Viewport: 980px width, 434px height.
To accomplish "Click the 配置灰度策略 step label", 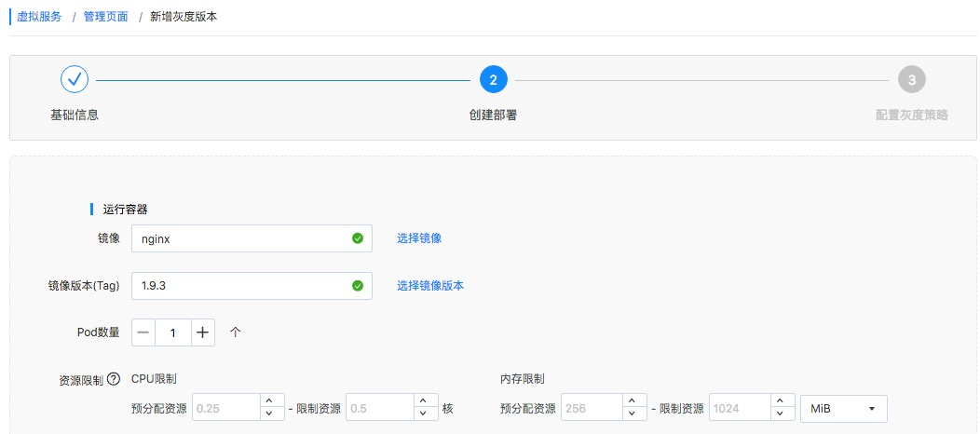I will tap(912, 115).
